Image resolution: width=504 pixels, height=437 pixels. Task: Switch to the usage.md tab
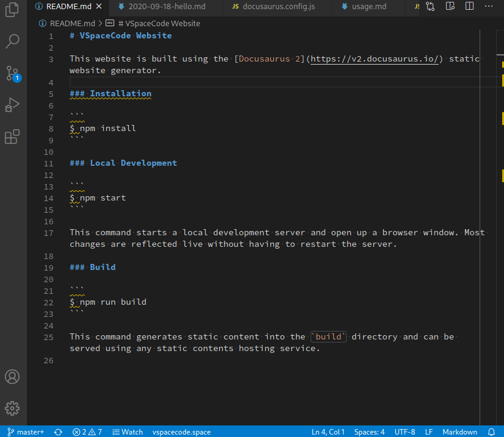[369, 7]
